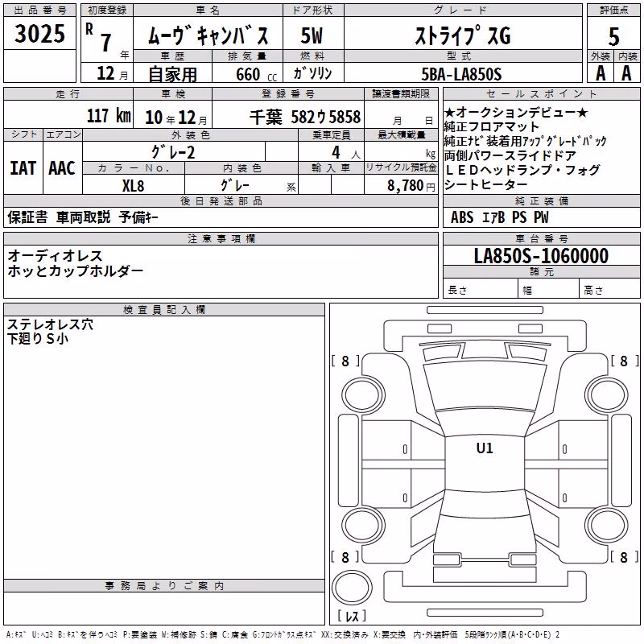Click the 幅 dimension field
Screen dimensions: 644x644
tap(548, 288)
